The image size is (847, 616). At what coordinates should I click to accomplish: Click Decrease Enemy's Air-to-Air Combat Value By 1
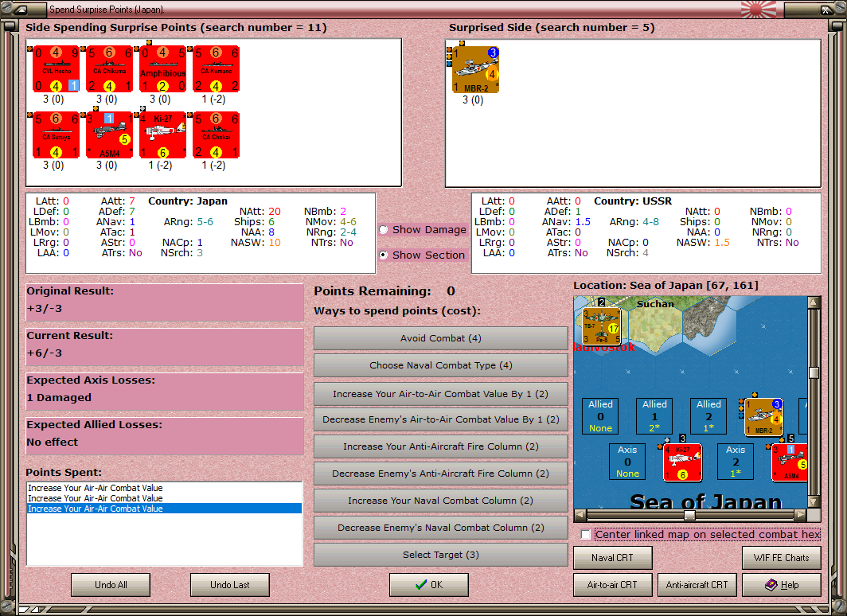[x=441, y=419]
